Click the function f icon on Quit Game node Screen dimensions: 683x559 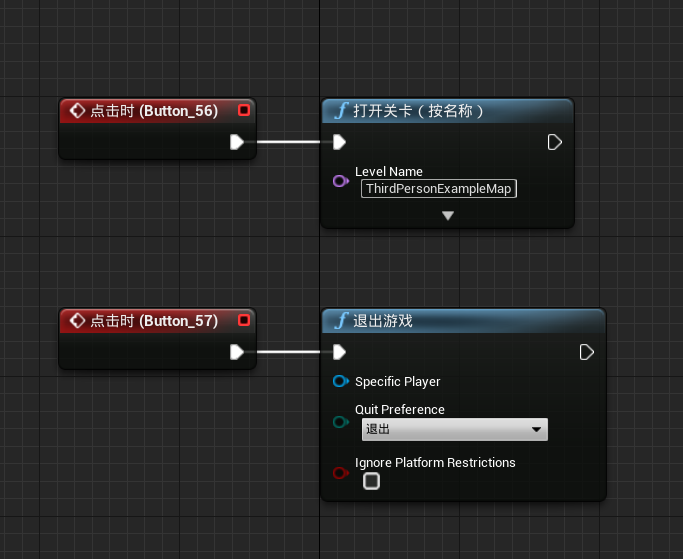[342, 321]
